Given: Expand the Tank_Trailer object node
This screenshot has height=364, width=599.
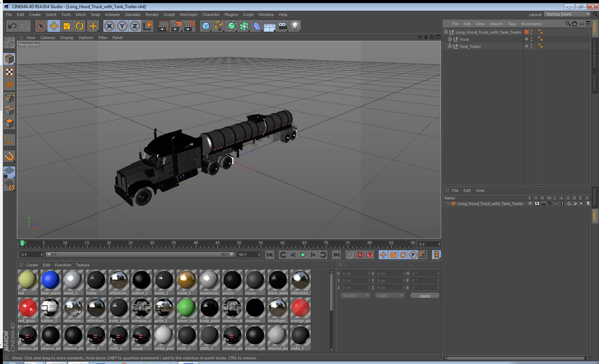Looking at the screenshot, I should tap(450, 46).
